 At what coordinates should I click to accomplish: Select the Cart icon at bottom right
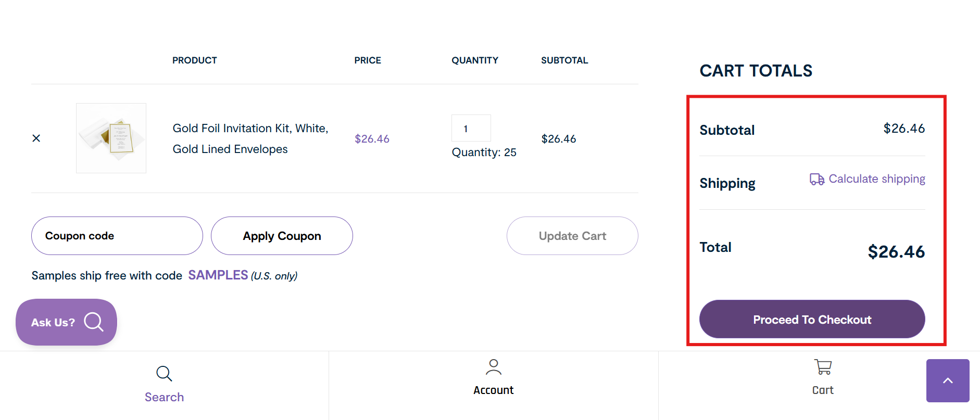click(x=822, y=367)
